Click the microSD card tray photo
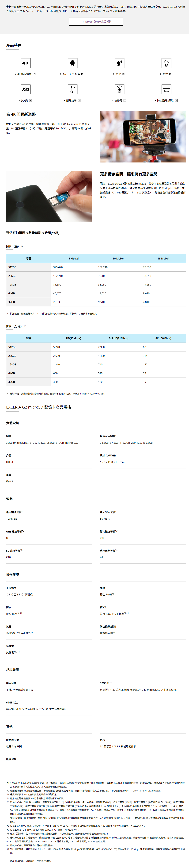This screenshot has width=189, height=868. (49, 196)
